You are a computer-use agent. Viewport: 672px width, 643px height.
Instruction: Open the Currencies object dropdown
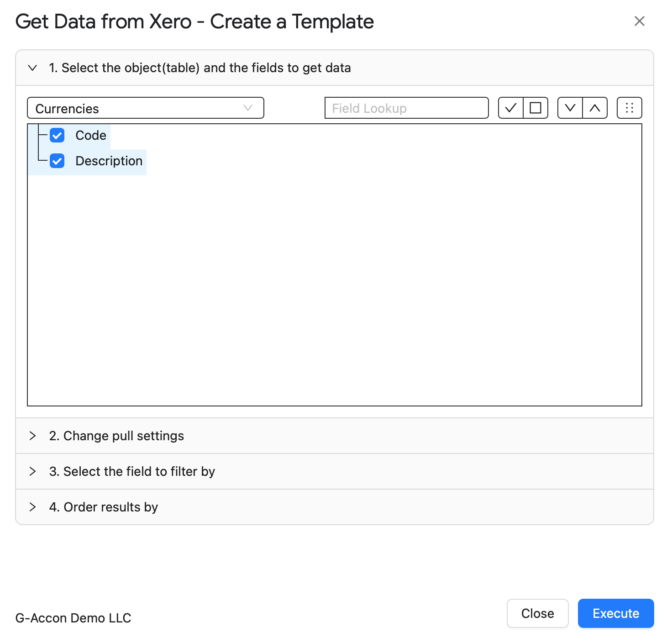pos(146,108)
